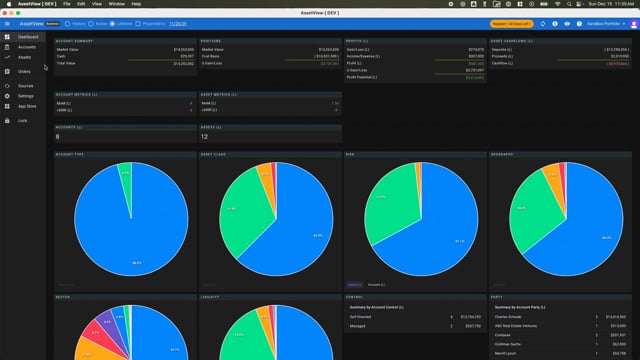Open the Edit menu
Image resolution: width=640 pixels, height=360 pixels.
click(x=81, y=4)
